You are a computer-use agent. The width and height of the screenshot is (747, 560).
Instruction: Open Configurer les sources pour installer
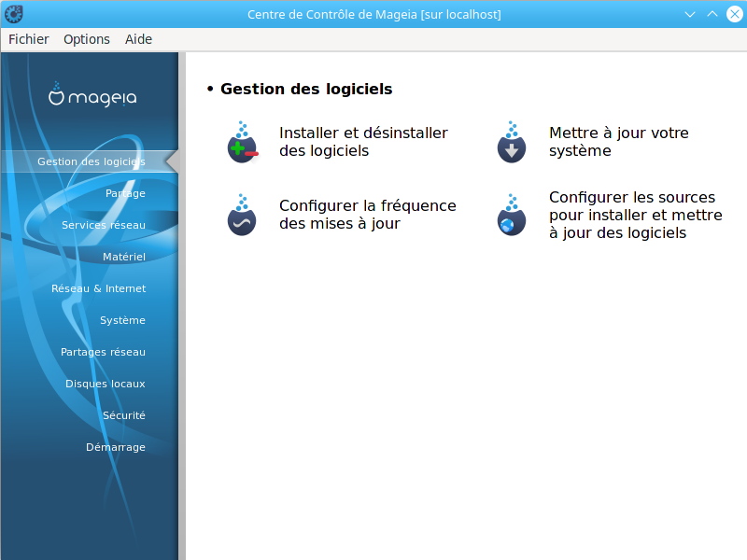click(x=636, y=215)
